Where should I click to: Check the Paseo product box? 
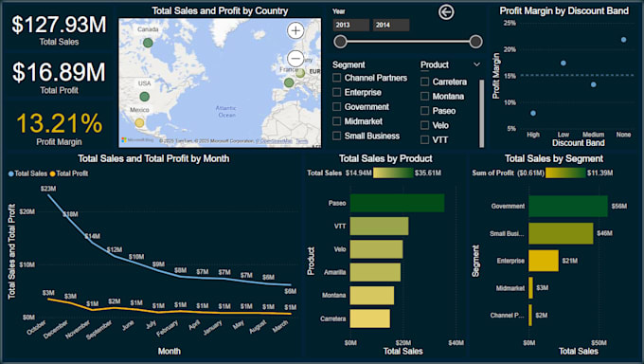424,111
